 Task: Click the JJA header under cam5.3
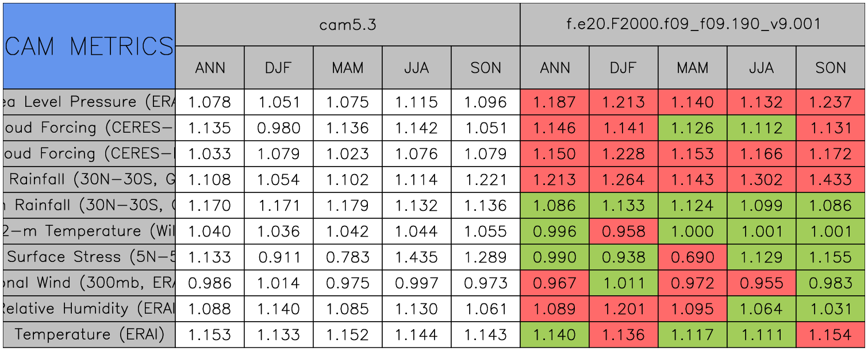click(417, 68)
